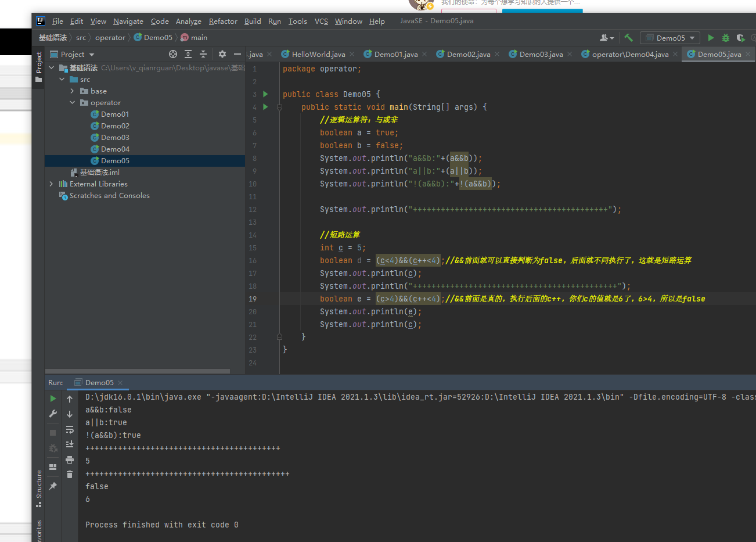Select Demo03 in the project tree
Screen dimensions: 756x542
coord(115,138)
